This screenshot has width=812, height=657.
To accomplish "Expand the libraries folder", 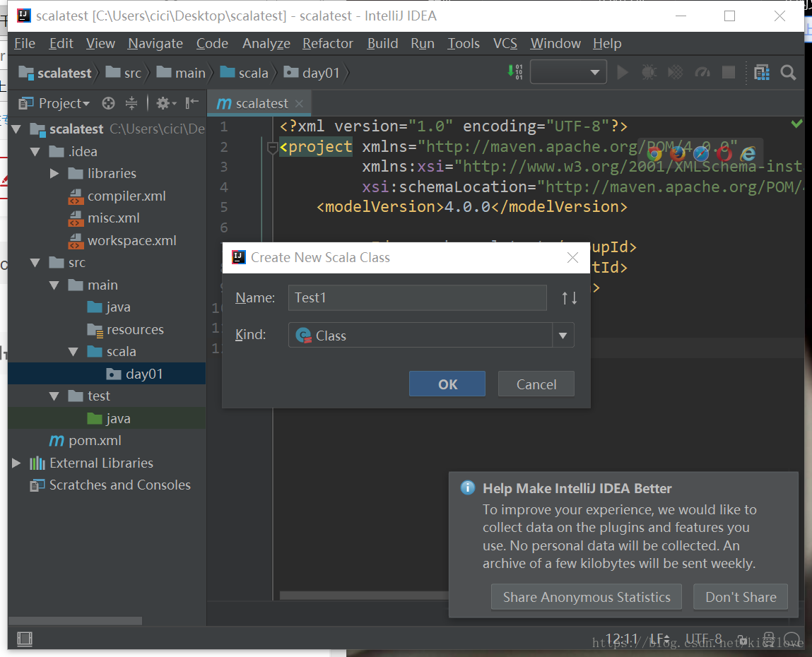I will click(54, 174).
